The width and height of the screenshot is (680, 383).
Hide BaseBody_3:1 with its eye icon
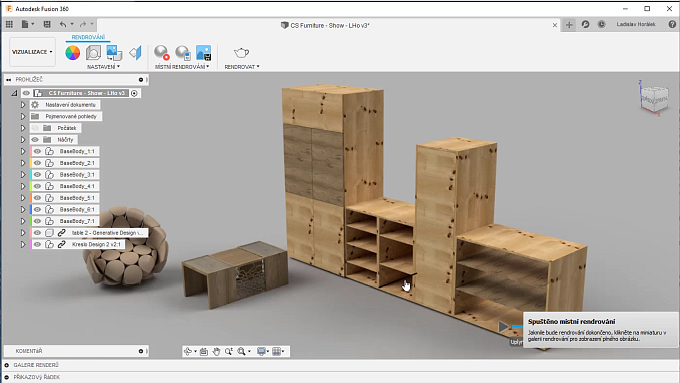pos(37,175)
